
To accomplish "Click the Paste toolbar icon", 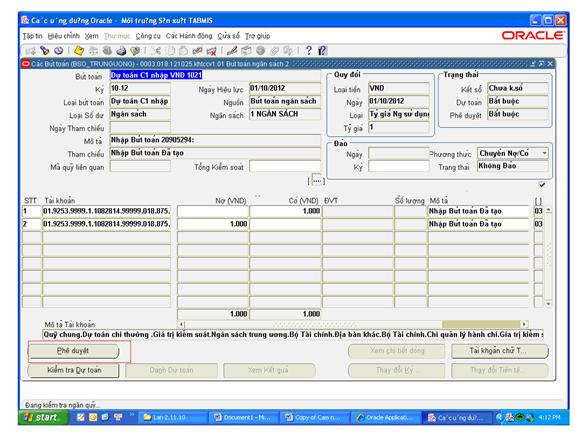I will point(184,51).
